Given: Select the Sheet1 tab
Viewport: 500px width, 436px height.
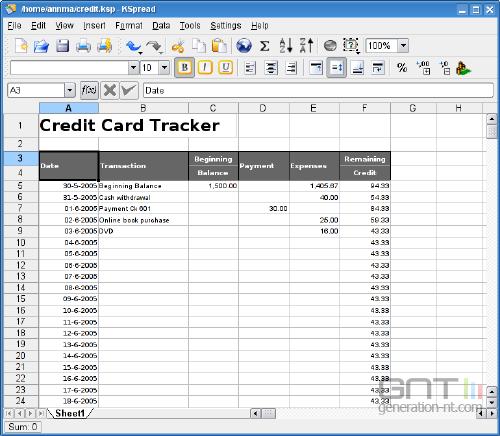Looking at the screenshot, I should 70,413.
